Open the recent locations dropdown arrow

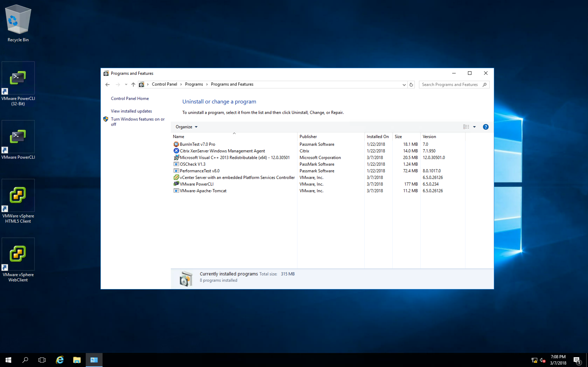[x=126, y=84]
